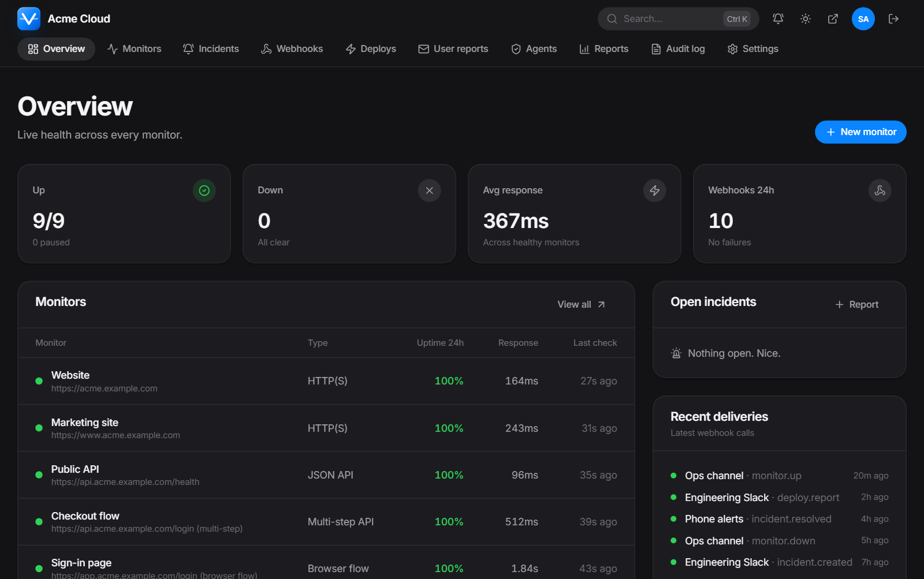The width and height of the screenshot is (924, 579).
Task: Click the Multi-step API type cell
Action: (x=341, y=522)
